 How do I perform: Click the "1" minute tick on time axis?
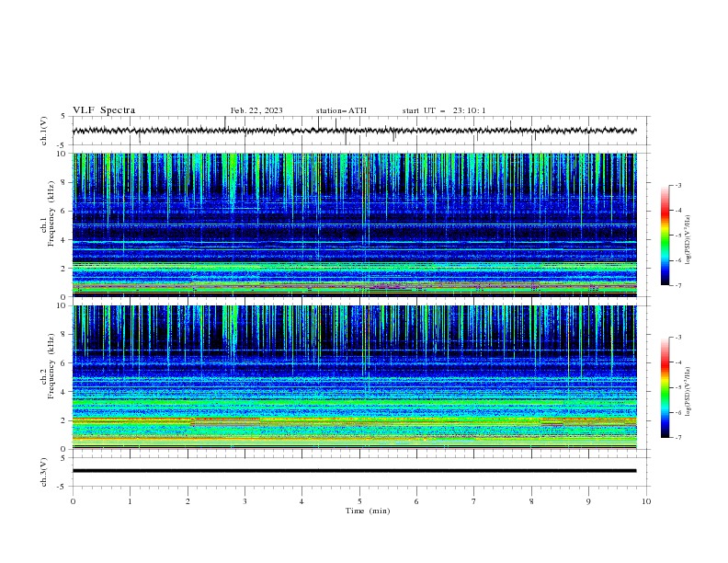(x=130, y=501)
